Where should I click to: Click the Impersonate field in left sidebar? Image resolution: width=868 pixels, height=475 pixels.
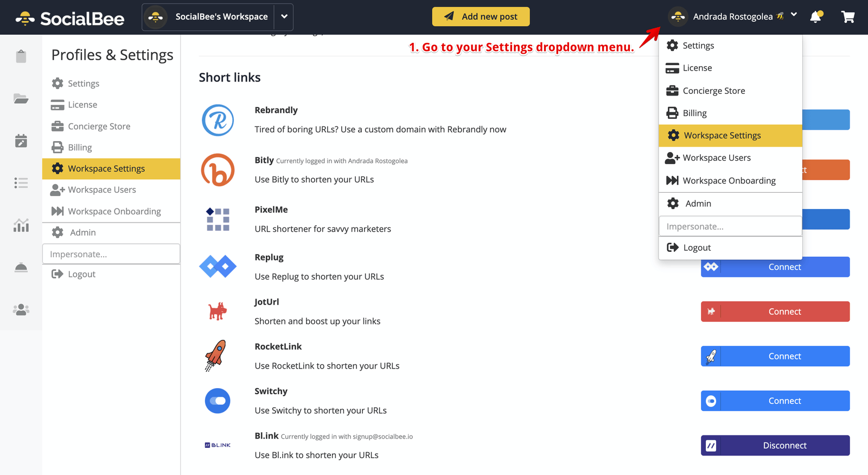111,254
